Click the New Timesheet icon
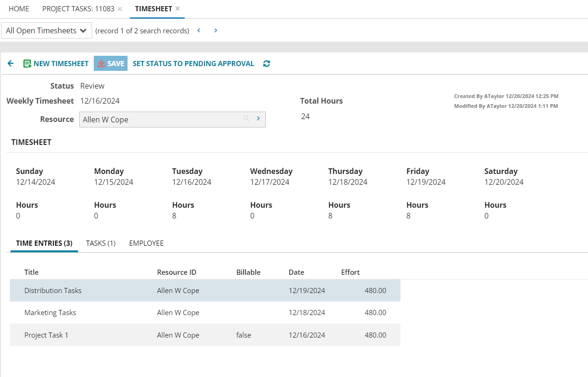The image size is (588, 377). coord(28,63)
